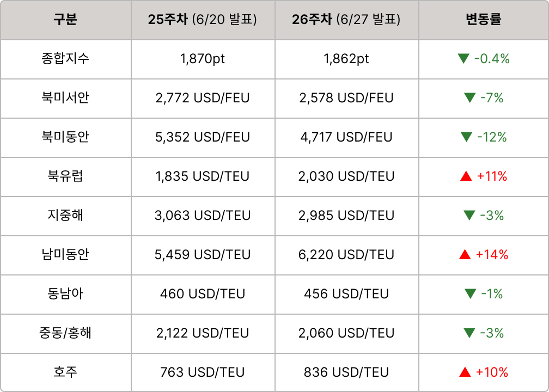Click the green down arrow for 지중해

coord(469,216)
